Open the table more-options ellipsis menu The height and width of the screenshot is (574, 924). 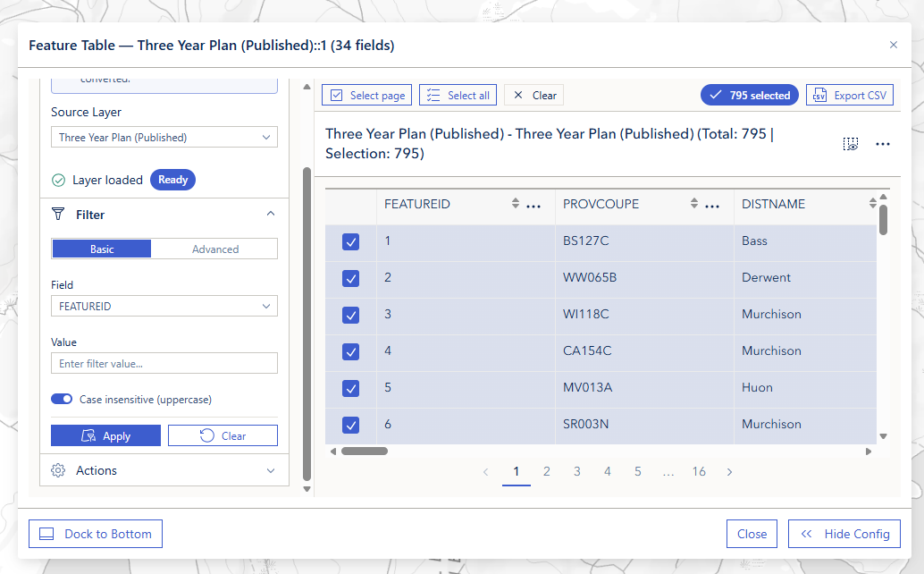[882, 144]
